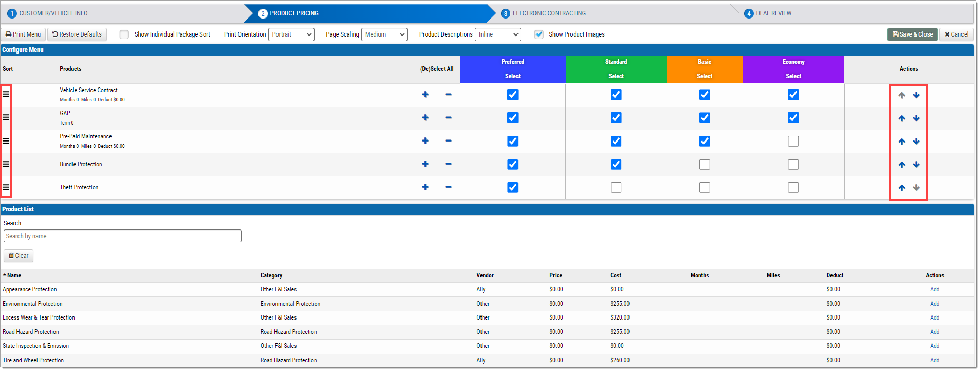Clear the product search
This screenshot has height=371, width=980.
(19, 256)
